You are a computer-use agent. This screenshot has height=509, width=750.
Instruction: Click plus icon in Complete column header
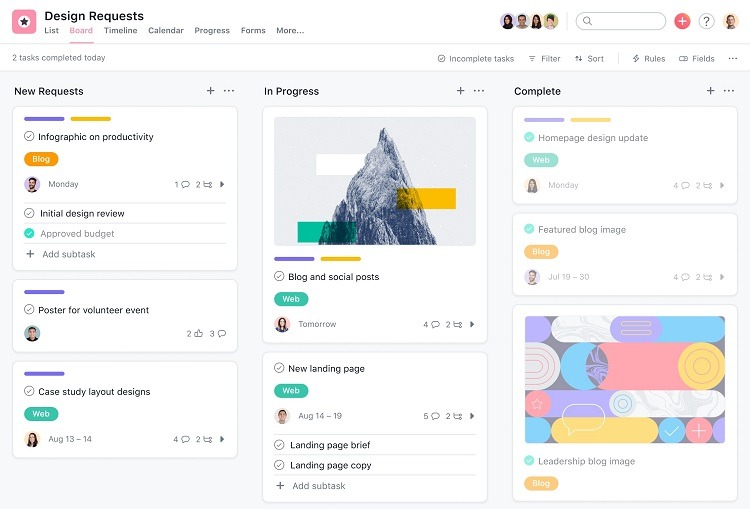[710, 91]
